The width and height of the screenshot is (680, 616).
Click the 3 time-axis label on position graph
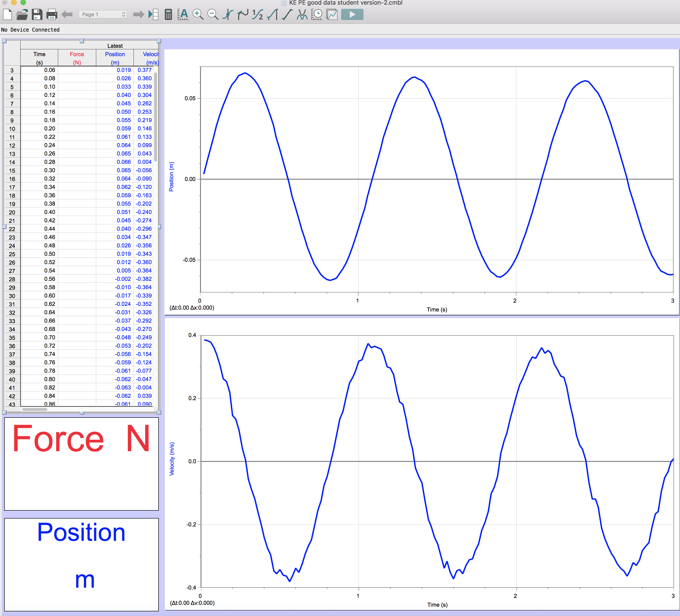click(x=672, y=301)
